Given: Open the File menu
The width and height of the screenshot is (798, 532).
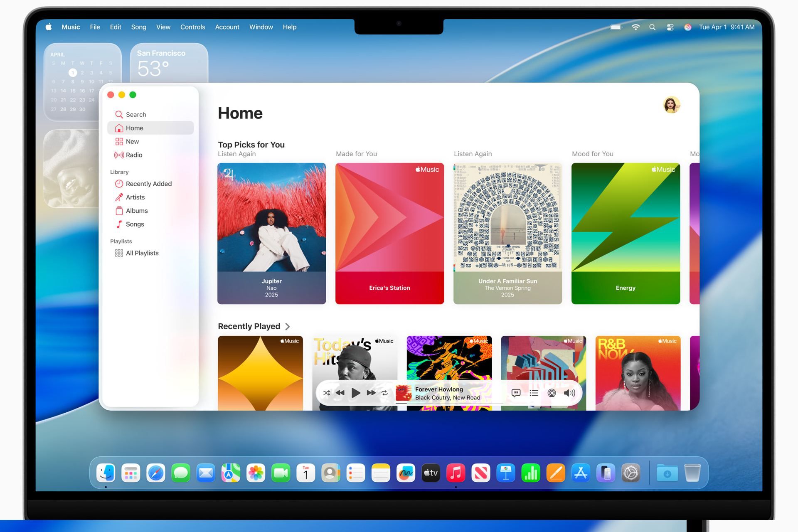Looking at the screenshot, I should [95, 27].
